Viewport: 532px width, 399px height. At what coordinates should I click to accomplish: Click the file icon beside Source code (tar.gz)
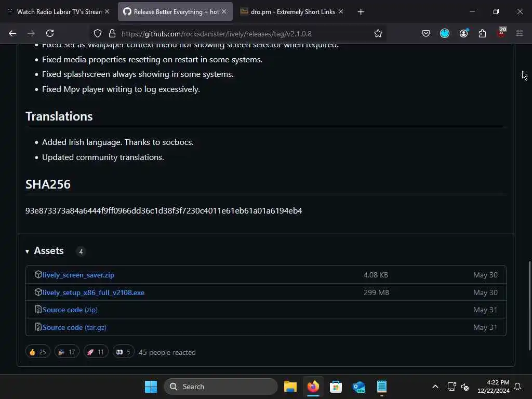click(38, 327)
